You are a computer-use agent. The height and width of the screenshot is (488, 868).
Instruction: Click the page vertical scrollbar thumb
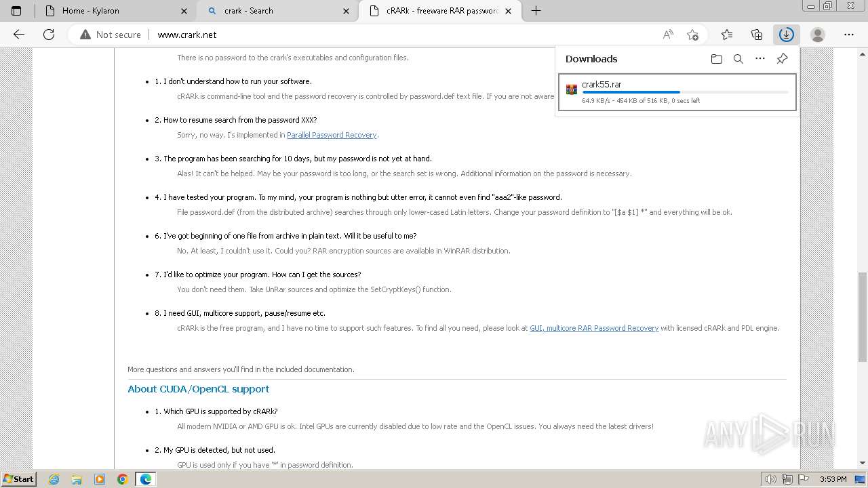click(x=863, y=317)
